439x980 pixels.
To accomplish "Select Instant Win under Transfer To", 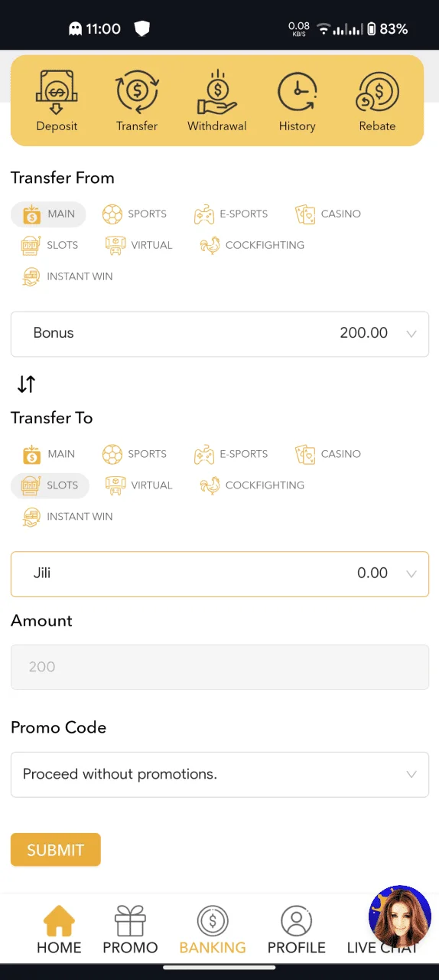I will click(68, 517).
